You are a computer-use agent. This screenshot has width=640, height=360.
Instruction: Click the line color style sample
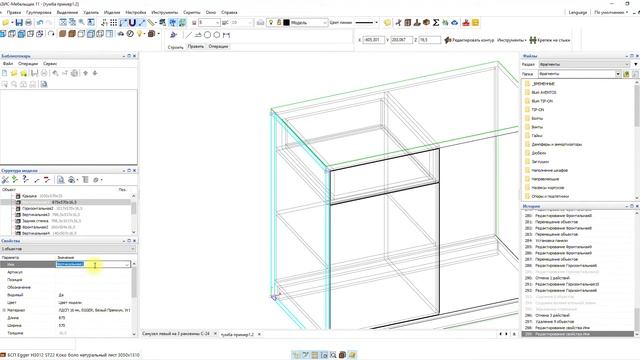click(364, 22)
